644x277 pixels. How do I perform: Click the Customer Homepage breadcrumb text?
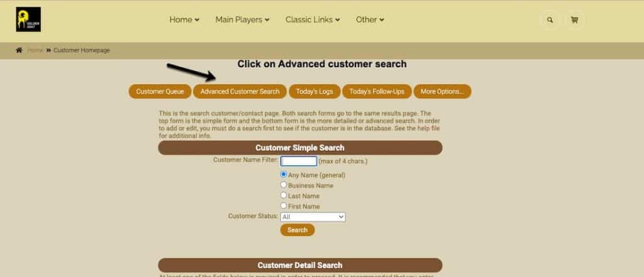[x=82, y=50]
